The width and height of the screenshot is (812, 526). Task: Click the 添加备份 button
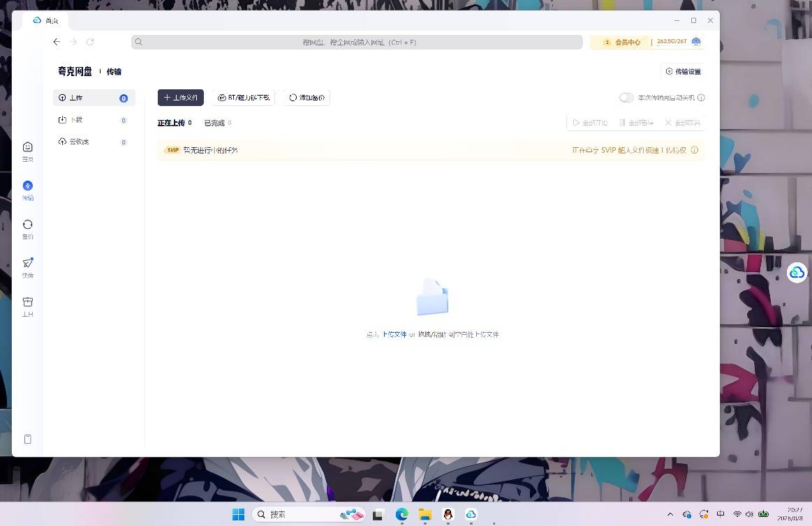(307, 97)
